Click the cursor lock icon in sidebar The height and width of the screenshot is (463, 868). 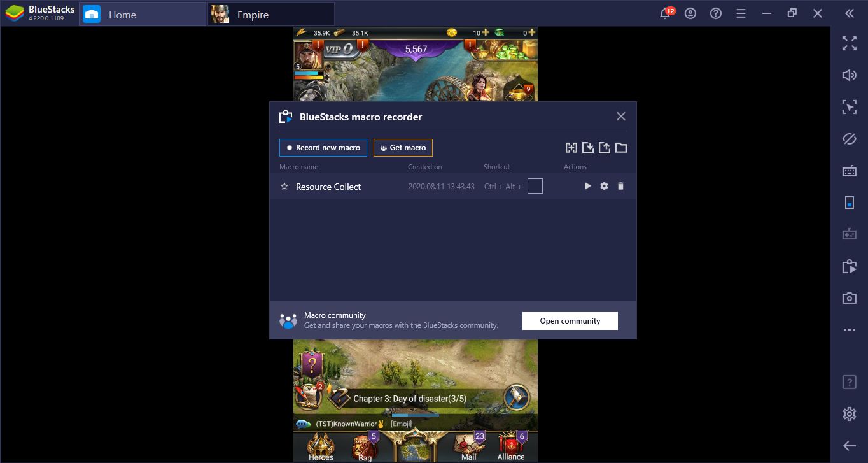850,107
